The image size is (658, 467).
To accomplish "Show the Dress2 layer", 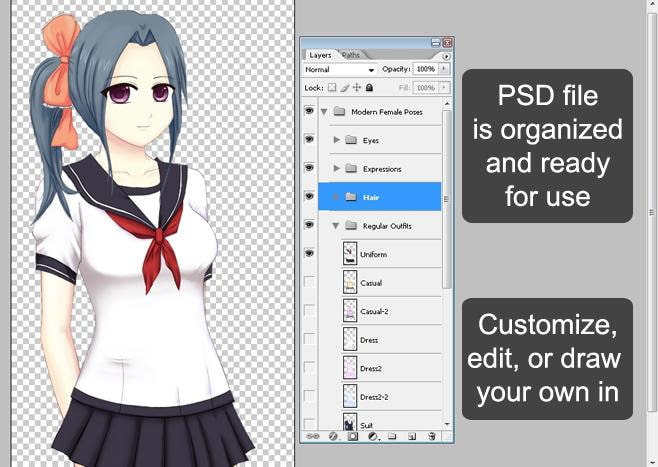I will [309, 368].
